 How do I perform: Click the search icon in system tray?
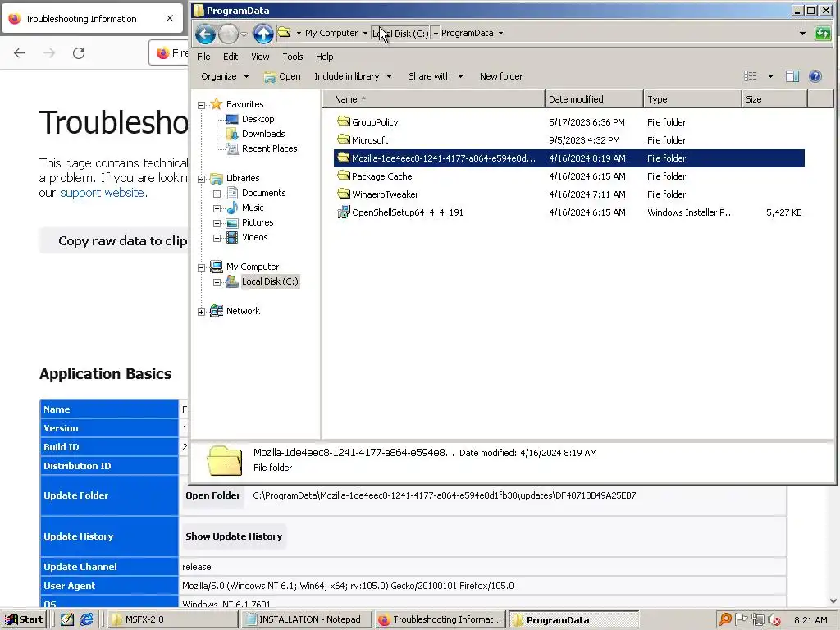(x=725, y=619)
